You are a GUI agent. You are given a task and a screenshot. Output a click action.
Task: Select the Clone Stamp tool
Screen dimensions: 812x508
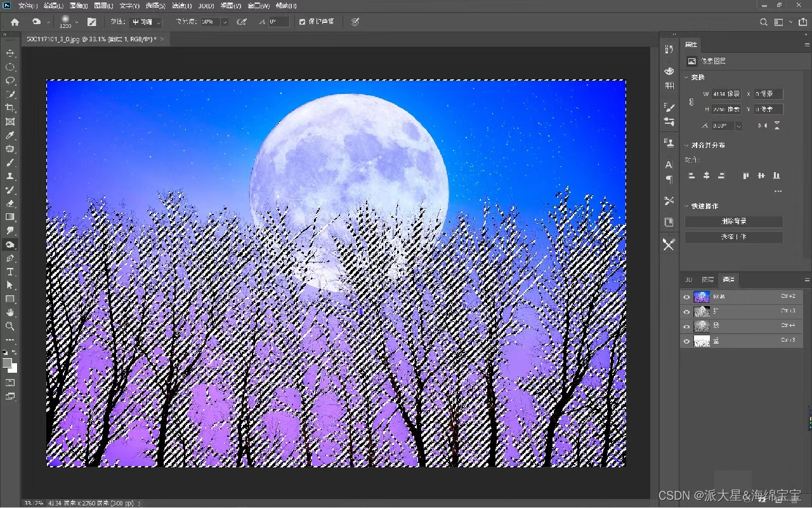click(x=10, y=177)
